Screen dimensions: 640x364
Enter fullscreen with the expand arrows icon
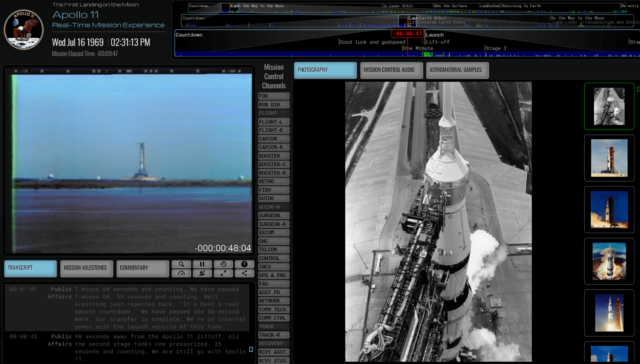[224, 273]
